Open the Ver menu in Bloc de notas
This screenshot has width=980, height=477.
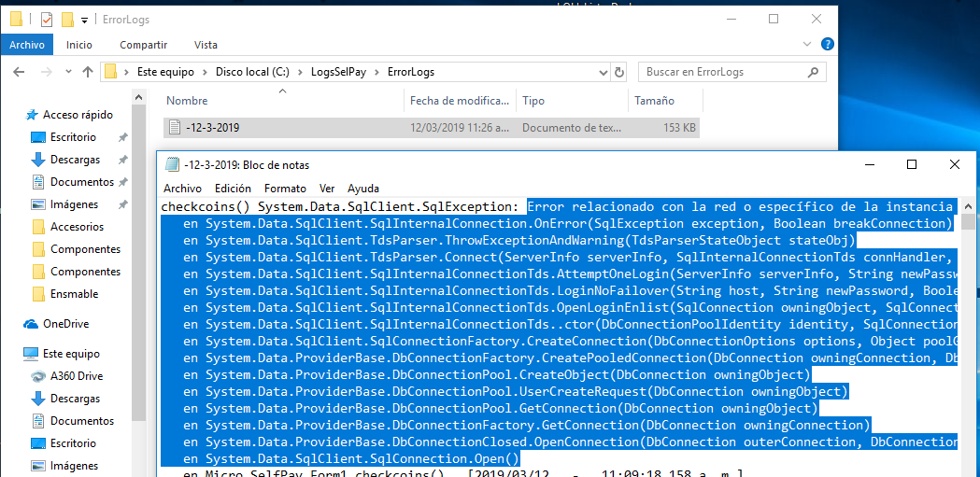tap(327, 188)
